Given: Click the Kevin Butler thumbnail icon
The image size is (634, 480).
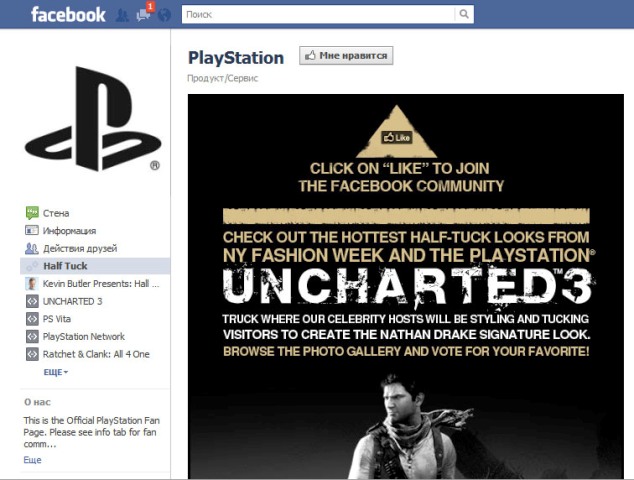Looking at the screenshot, I should pyautogui.click(x=32, y=283).
